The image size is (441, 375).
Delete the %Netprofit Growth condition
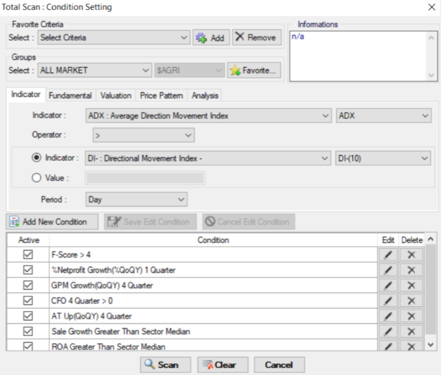[411, 270]
